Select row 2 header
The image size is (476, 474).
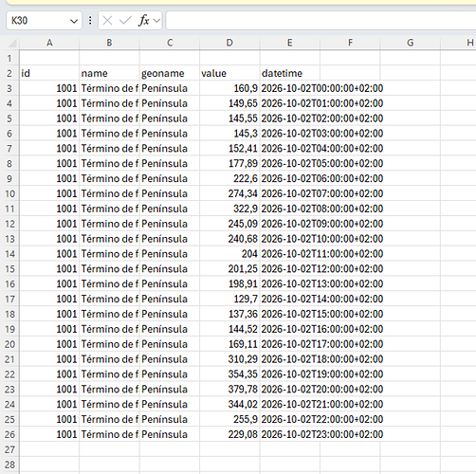click(9, 73)
